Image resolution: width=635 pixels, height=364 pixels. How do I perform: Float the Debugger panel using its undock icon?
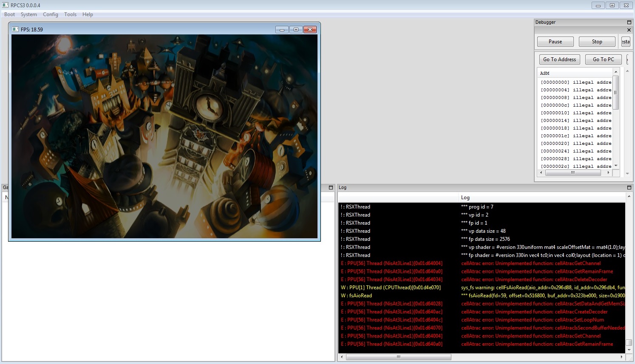click(x=629, y=22)
